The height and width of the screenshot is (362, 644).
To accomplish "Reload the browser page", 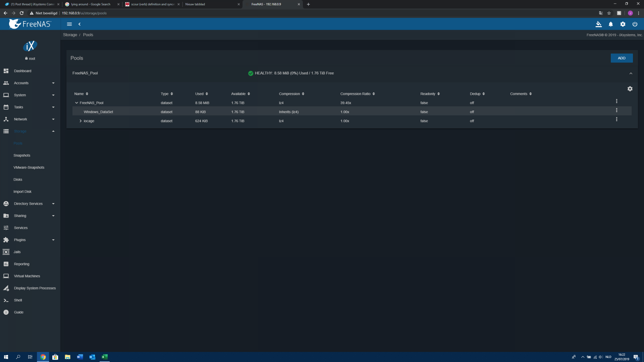I will [x=21, y=13].
